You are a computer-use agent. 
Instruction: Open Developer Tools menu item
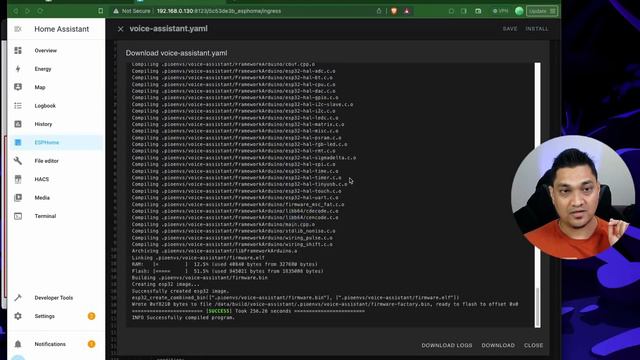(x=56, y=298)
